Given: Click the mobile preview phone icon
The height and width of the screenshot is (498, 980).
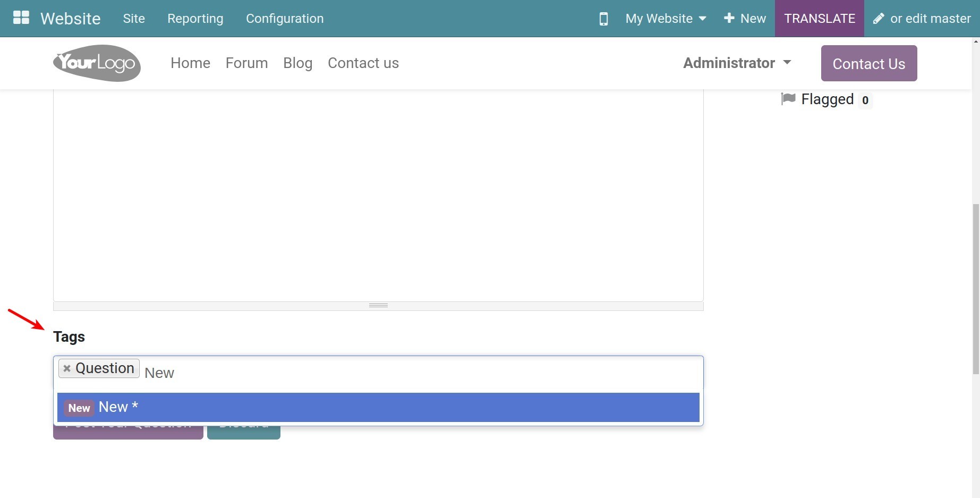Looking at the screenshot, I should [603, 19].
